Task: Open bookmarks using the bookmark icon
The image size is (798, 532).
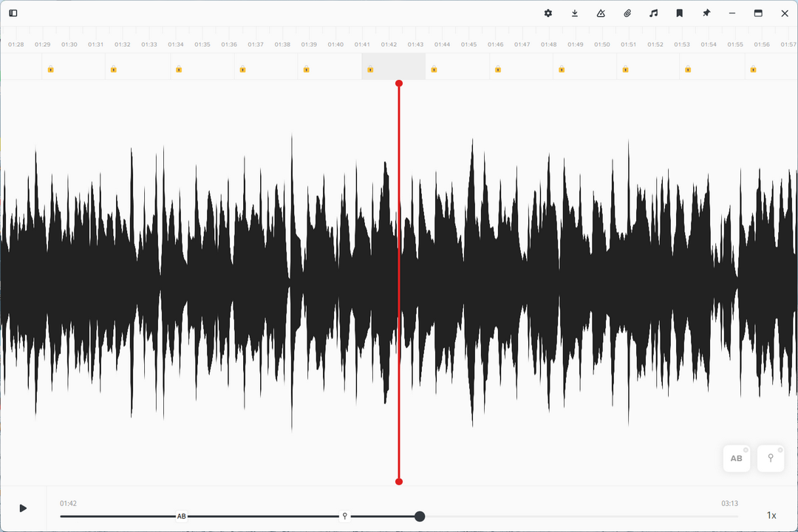Action: pos(680,13)
